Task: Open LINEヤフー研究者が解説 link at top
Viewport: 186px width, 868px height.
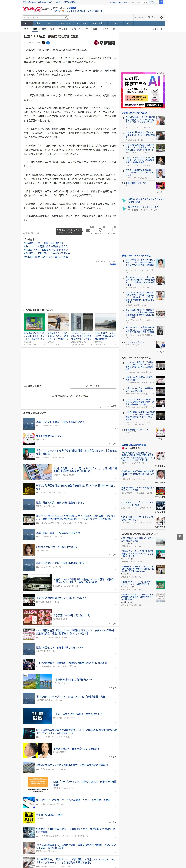Action: point(65,2)
